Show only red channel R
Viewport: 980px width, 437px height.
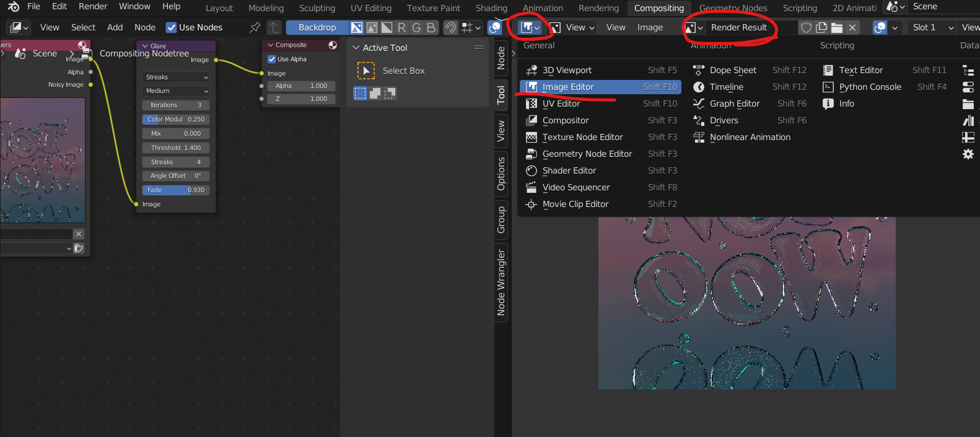[401, 27]
